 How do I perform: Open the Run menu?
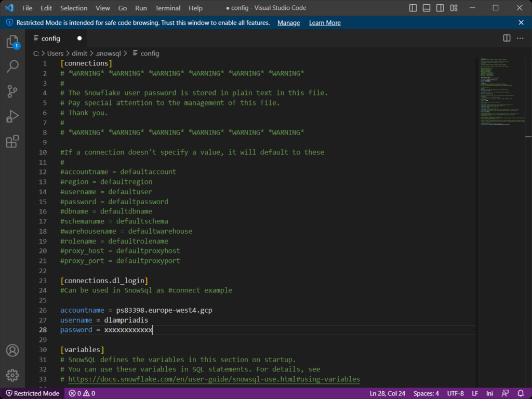coord(141,8)
